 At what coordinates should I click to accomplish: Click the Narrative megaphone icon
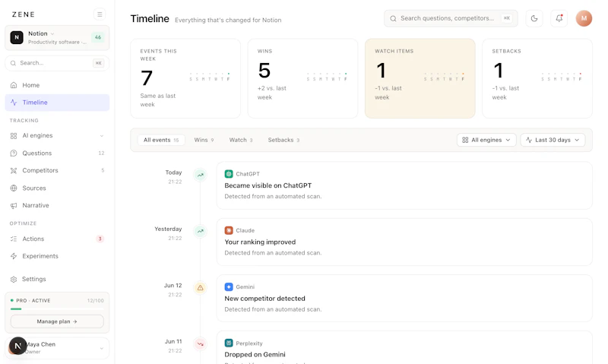pos(14,205)
